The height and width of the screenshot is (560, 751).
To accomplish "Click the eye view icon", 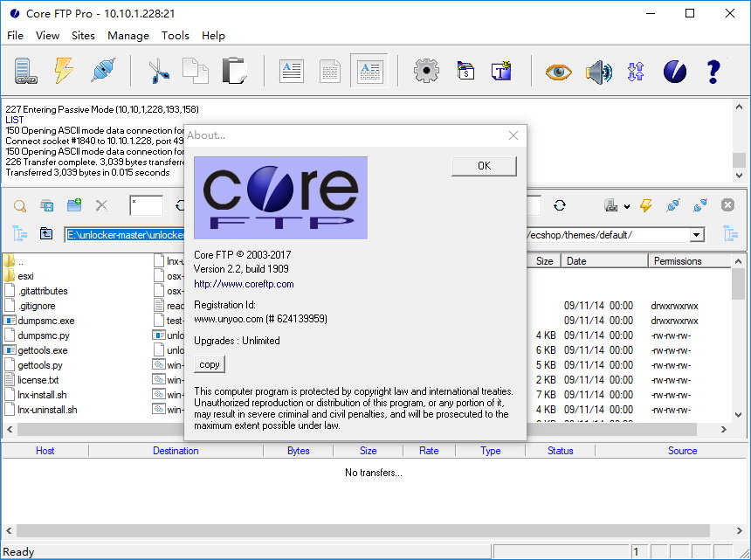I will tap(559, 72).
